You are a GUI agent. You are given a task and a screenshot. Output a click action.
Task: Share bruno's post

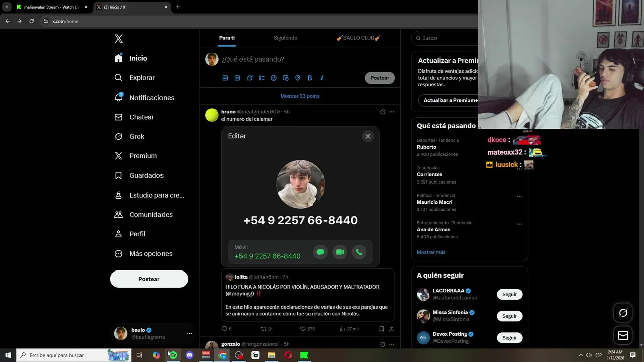coord(392,329)
